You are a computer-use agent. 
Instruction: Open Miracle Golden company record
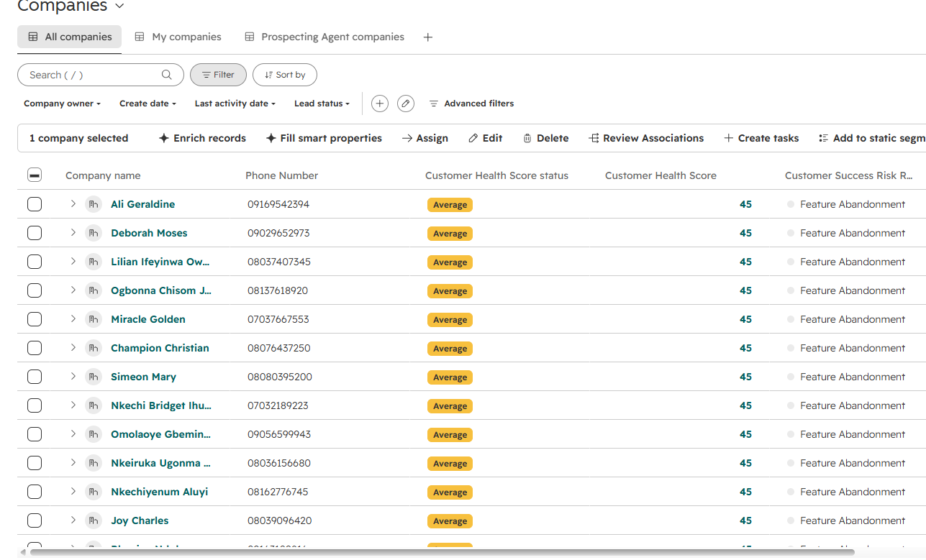pos(148,319)
